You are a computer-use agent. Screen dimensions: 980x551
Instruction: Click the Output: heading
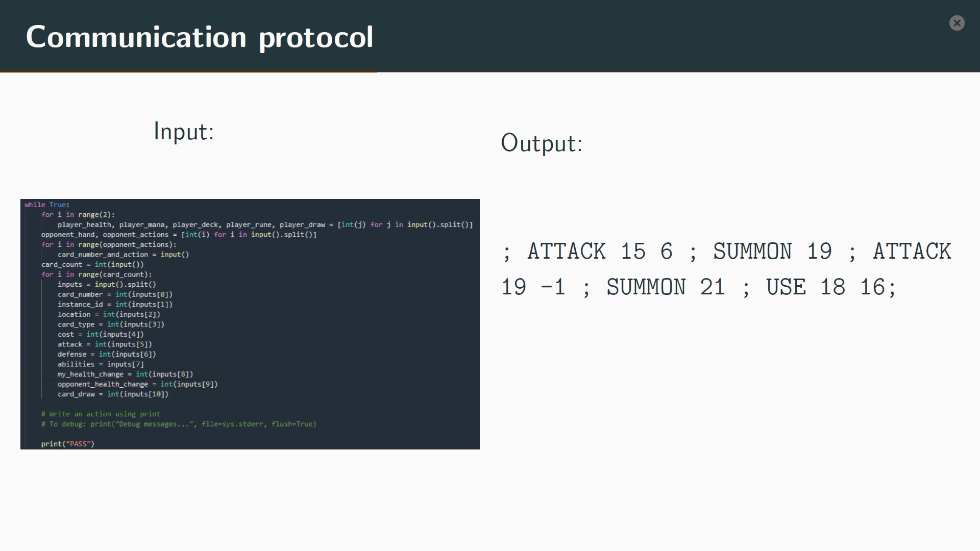[x=542, y=143]
